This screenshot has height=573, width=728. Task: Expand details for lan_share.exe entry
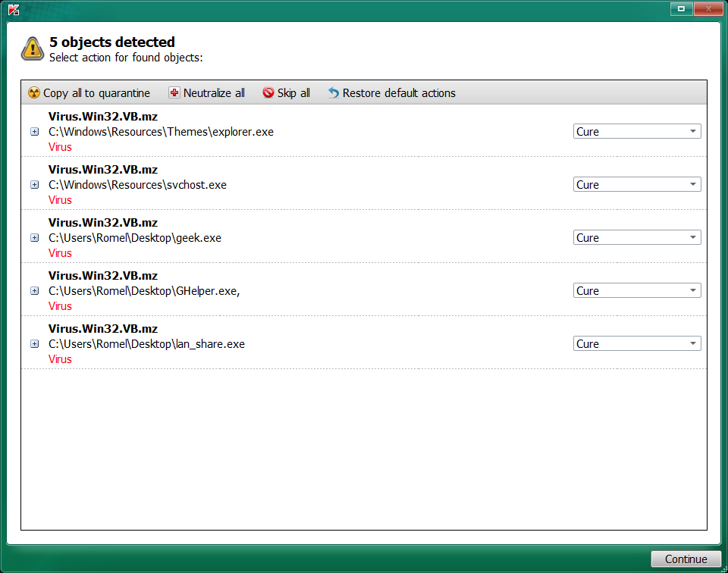[34, 344]
